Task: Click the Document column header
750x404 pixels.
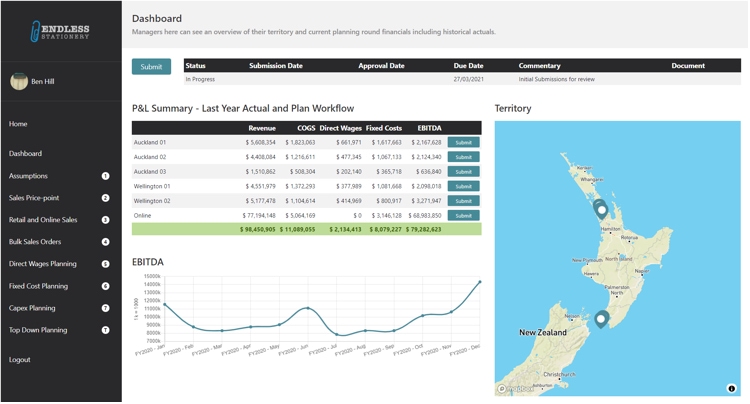Action: (688, 66)
